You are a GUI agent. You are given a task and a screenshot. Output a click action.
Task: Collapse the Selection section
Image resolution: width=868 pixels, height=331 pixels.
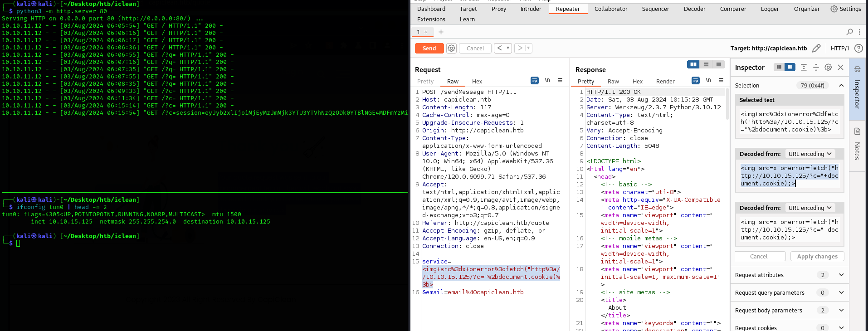pos(841,85)
